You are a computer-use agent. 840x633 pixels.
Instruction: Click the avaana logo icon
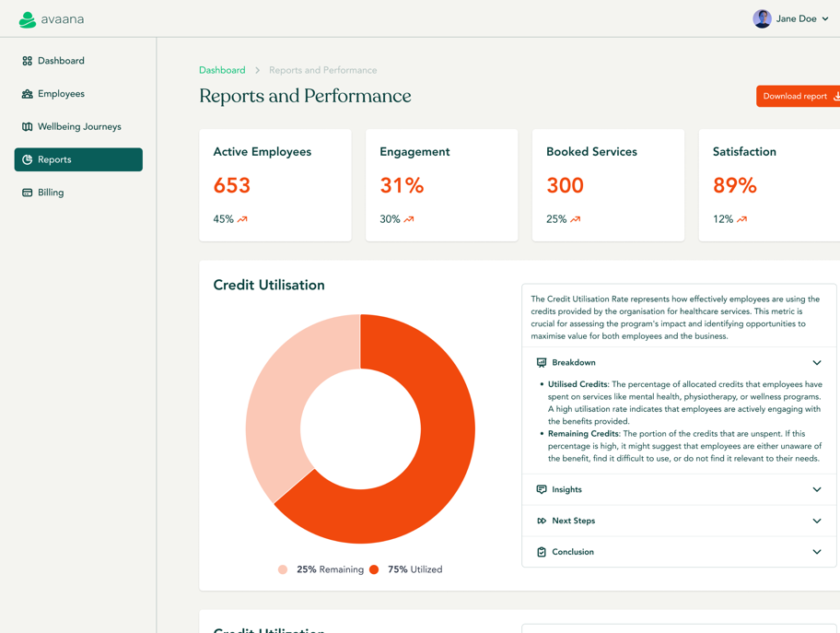[x=28, y=20]
